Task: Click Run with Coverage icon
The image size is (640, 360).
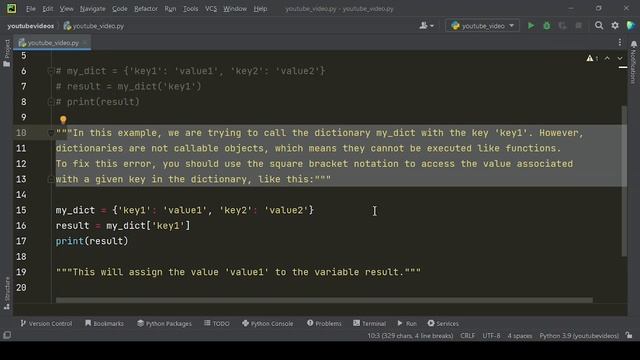Action: tap(562, 26)
